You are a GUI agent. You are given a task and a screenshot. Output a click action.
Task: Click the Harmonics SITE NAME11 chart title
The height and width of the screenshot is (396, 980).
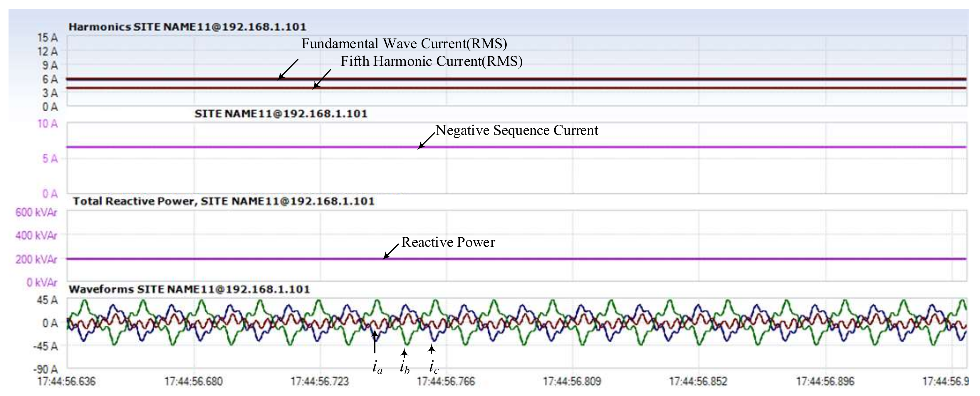click(x=187, y=27)
